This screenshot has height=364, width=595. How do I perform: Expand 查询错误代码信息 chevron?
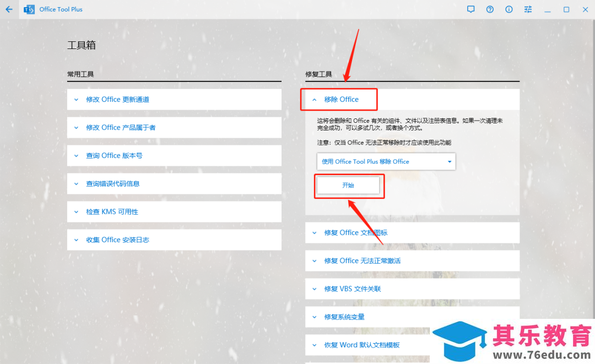(76, 184)
